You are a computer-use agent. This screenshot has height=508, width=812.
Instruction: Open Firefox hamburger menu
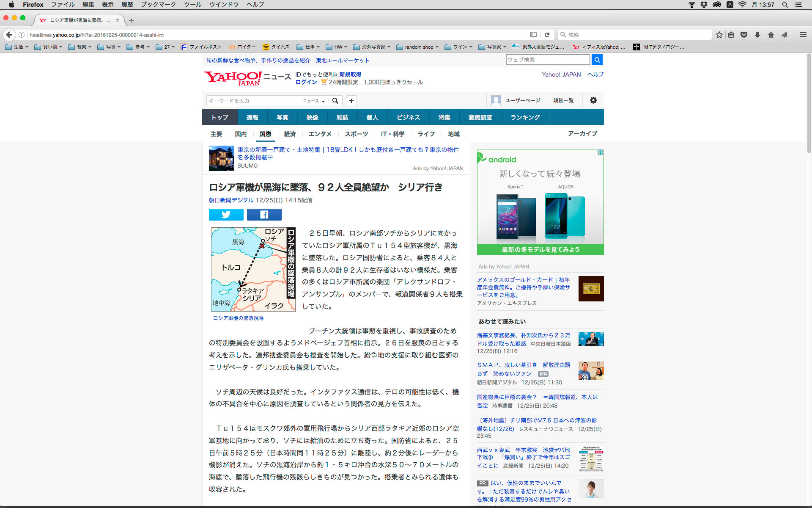[803, 35]
